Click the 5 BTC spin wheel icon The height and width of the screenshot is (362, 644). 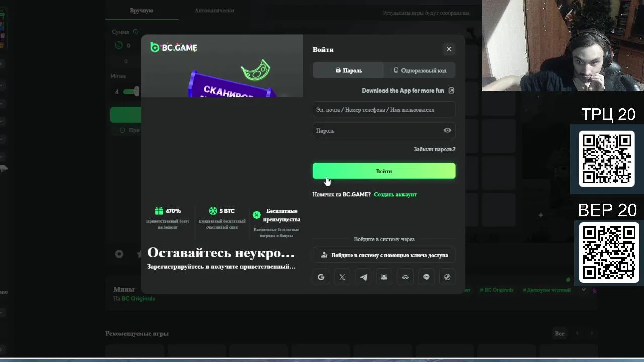coord(213,211)
